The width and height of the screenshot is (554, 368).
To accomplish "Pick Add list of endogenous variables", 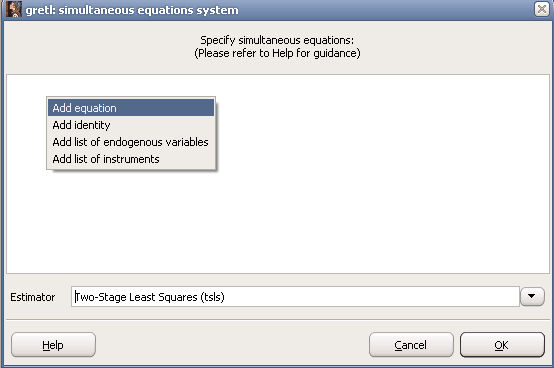I will point(131,142).
